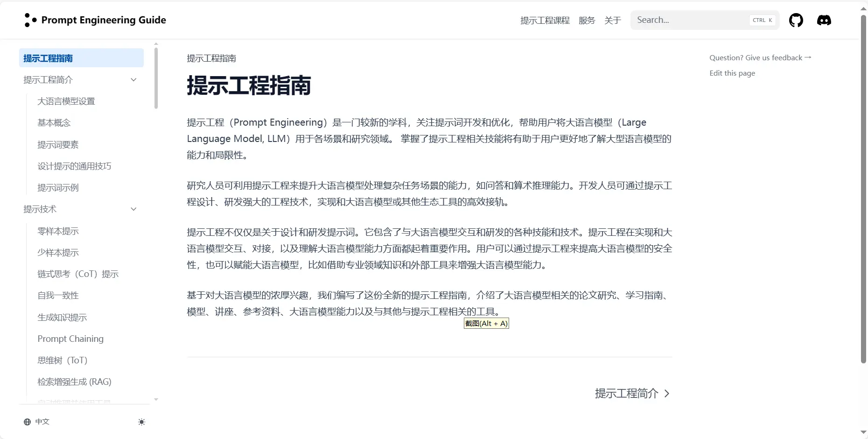Image resolution: width=868 pixels, height=439 pixels.
Task: Open the 服务 navigation item
Action: click(x=587, y=20)
